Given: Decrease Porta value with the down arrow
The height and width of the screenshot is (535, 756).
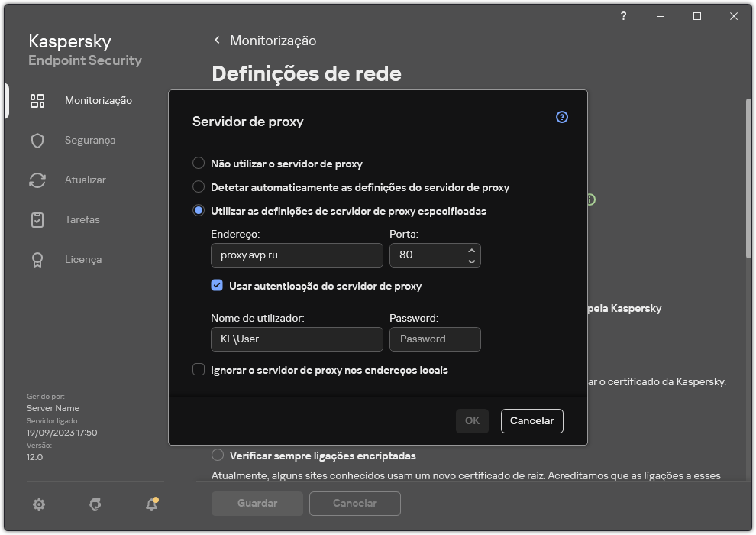Looking at the screenshot, I should 472,260.
